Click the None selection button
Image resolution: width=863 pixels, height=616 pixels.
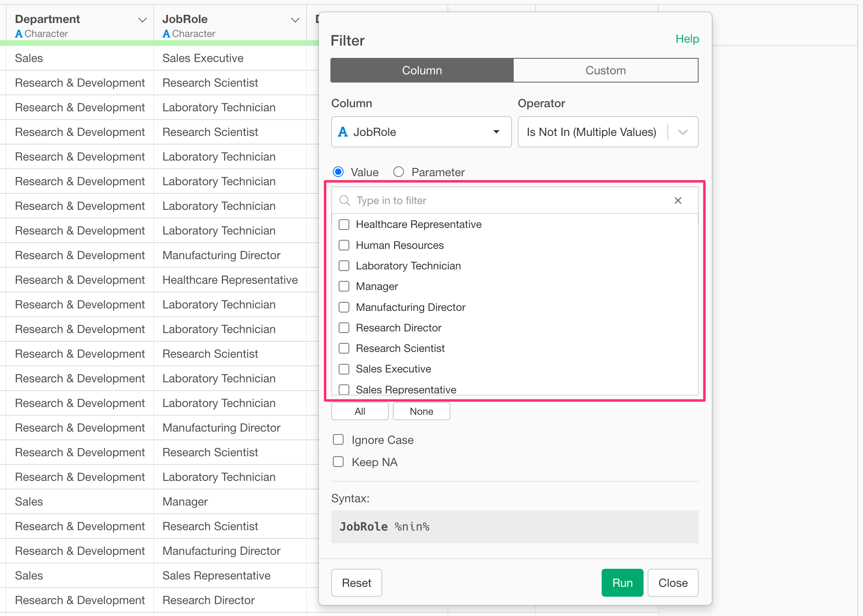421,411
